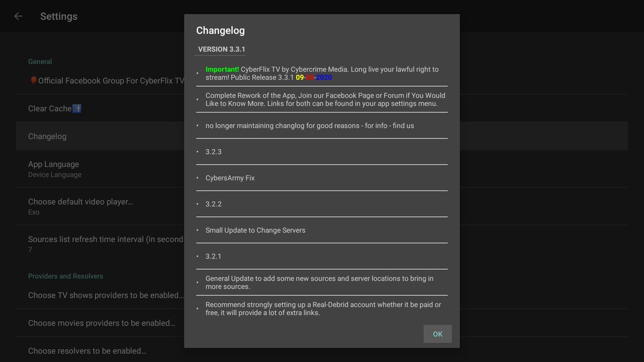
Task: Click the Changelog dialog title
Action: click(220, 31)
